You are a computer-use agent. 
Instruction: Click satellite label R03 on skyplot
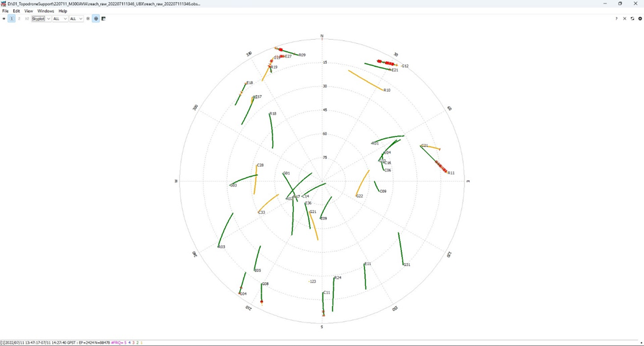222,247
